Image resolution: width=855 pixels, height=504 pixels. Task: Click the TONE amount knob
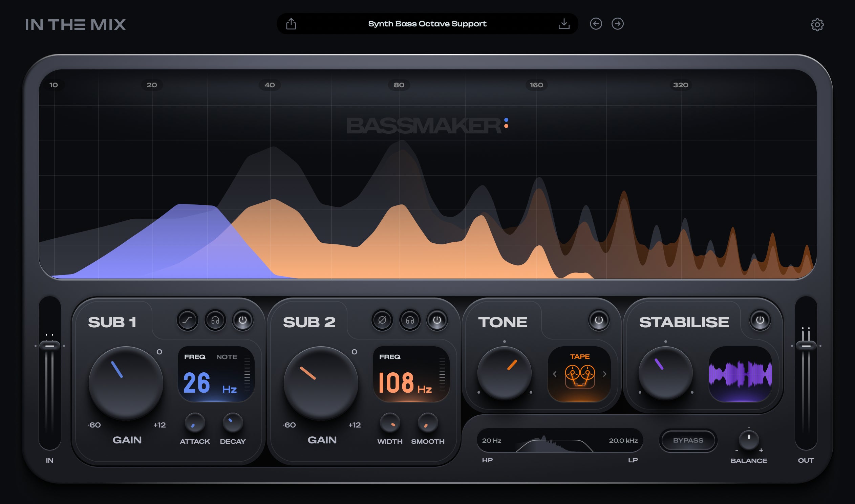click(x=505, y=373)
